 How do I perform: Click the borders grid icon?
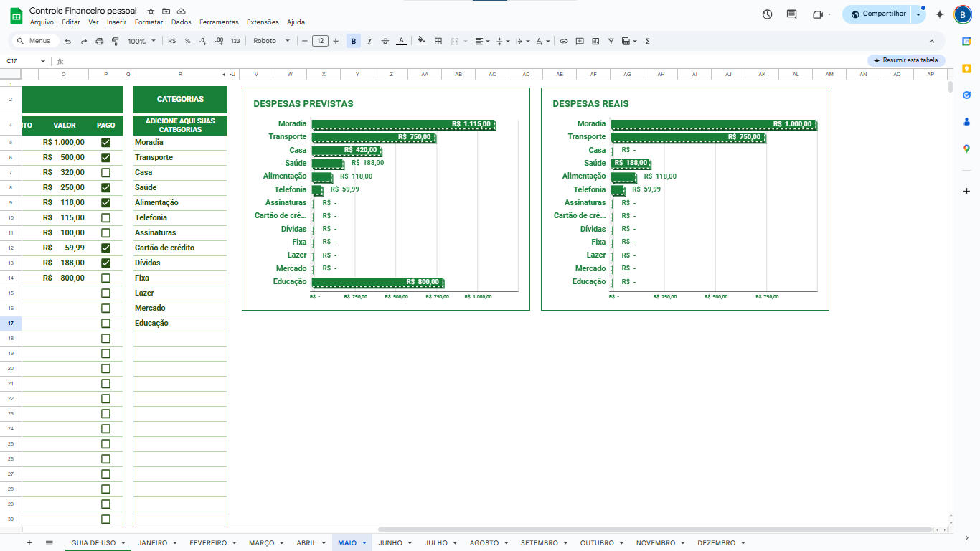tap(438, 42)
